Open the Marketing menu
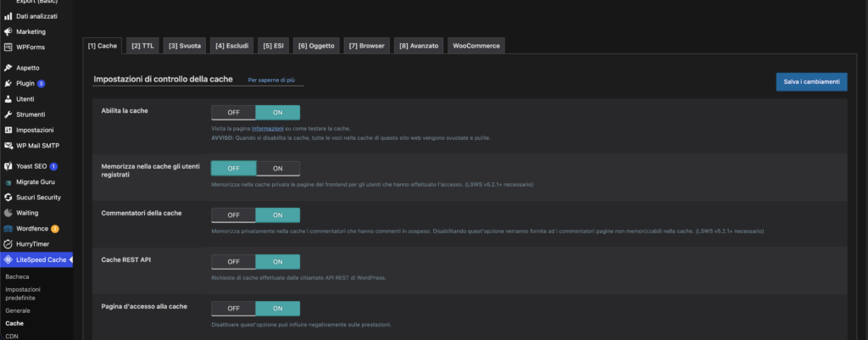This screenshot has width=868, height=340. click(31, 31)
